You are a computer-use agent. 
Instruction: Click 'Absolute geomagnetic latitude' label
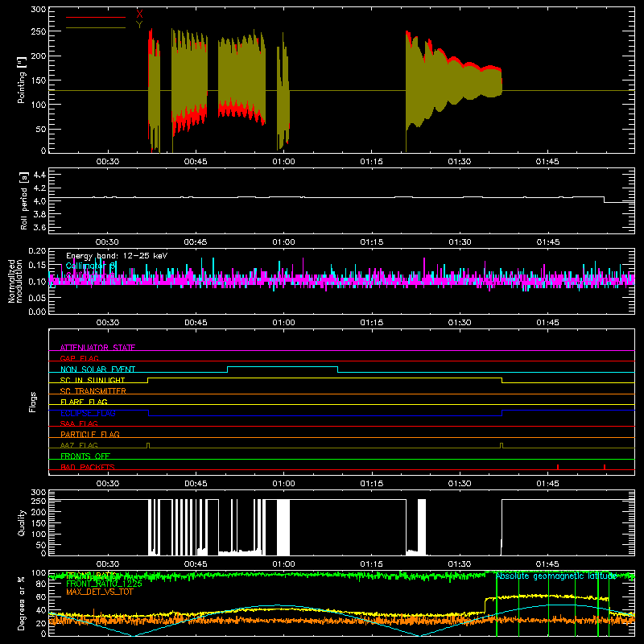point(556,576)
